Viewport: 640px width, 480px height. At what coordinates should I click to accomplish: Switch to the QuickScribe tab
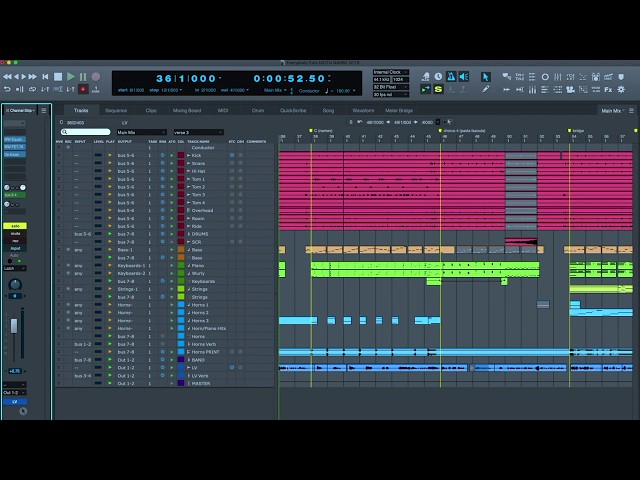pos(293,110)
